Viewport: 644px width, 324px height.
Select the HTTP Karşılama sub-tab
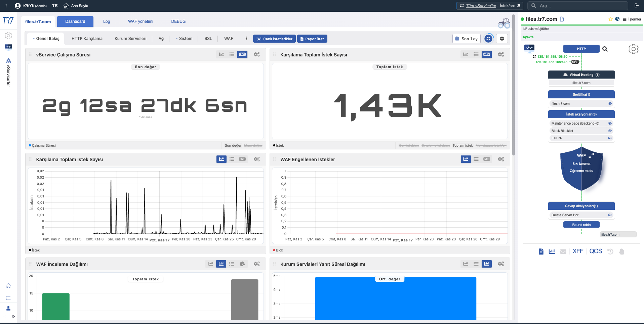tap(87, 39)
